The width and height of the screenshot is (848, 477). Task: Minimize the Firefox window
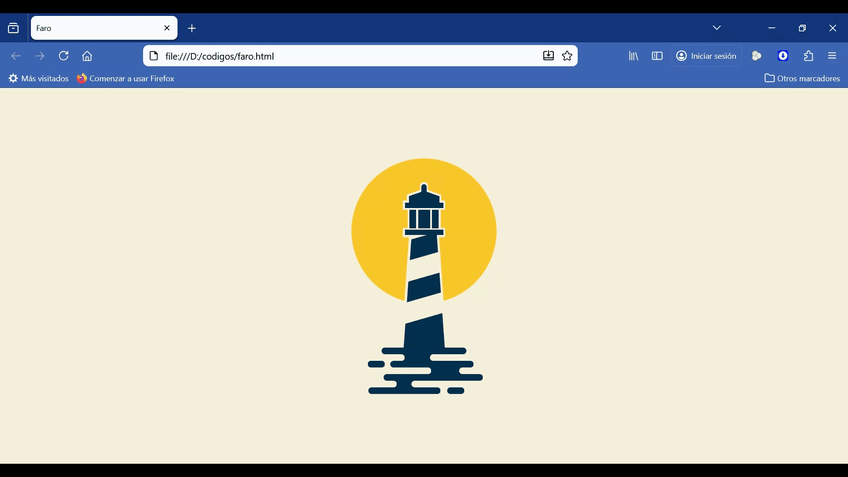click(772, 28)
